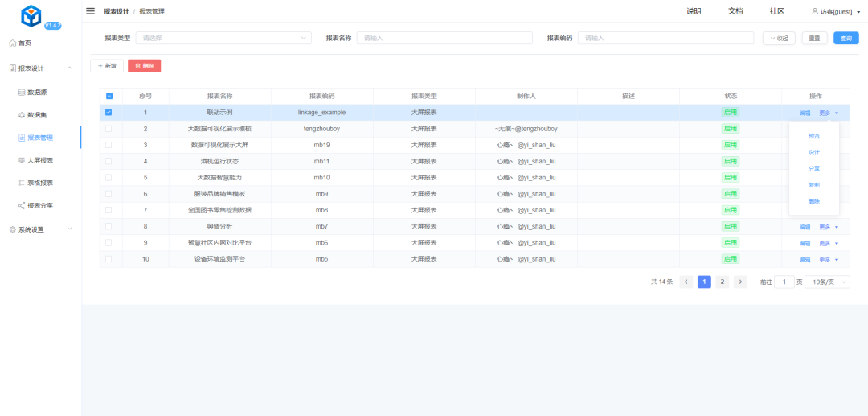Check the checkbox for row 舆情分析
Viewport: 868px width, 416px height.
(109, 227)
